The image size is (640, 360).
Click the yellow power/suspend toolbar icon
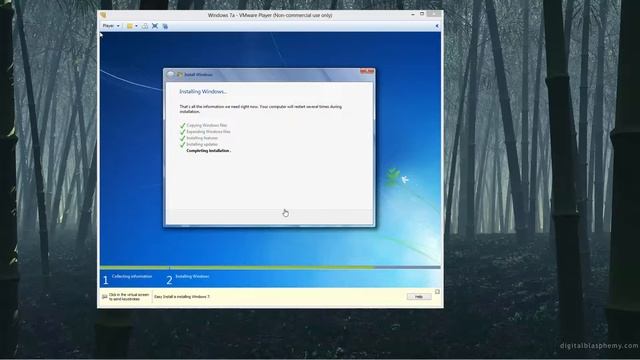tap(130, 26)
